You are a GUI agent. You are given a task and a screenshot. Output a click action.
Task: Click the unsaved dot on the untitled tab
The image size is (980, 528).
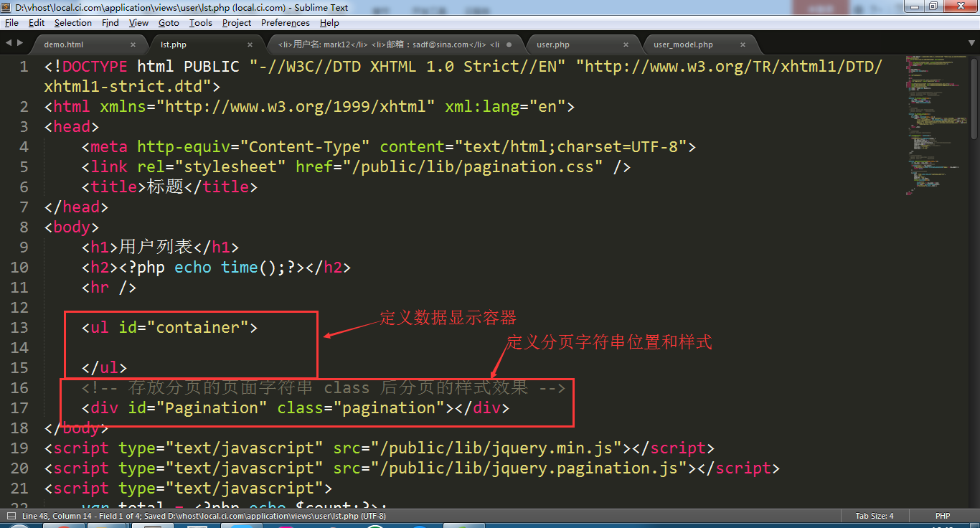(x=509, y=44)
